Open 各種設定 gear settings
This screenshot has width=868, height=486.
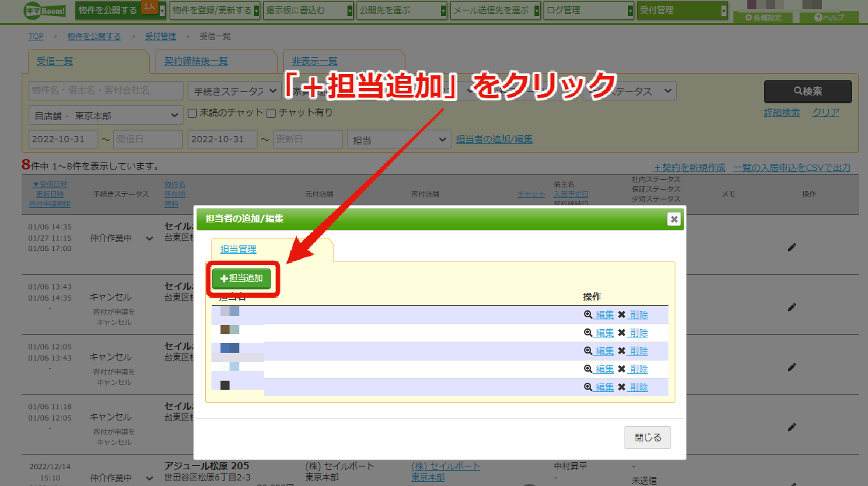(763, 17)
